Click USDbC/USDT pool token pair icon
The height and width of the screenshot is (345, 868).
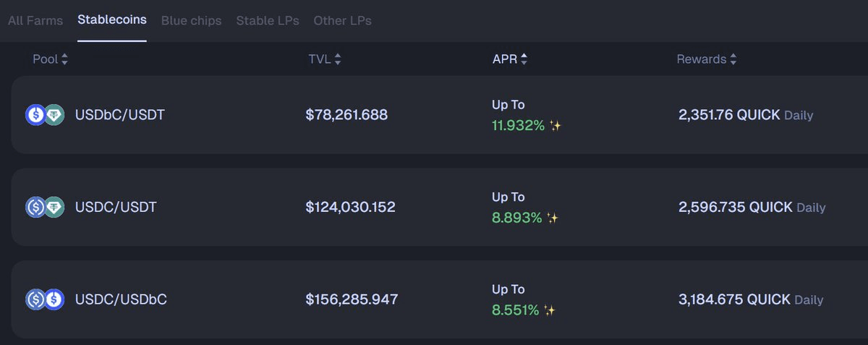point(45,114)
